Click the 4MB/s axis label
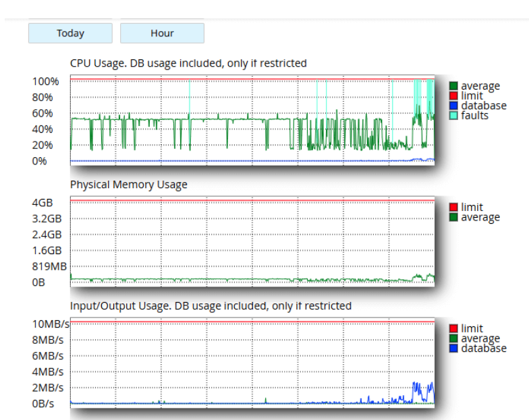 click(x=48, y=372)
